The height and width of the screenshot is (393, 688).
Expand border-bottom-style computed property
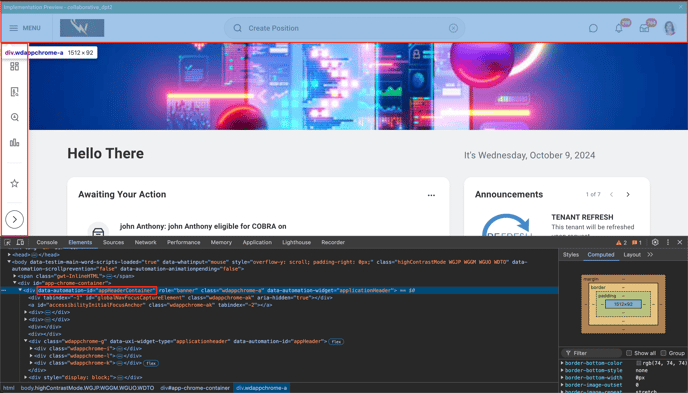click(x=562, y=370)
